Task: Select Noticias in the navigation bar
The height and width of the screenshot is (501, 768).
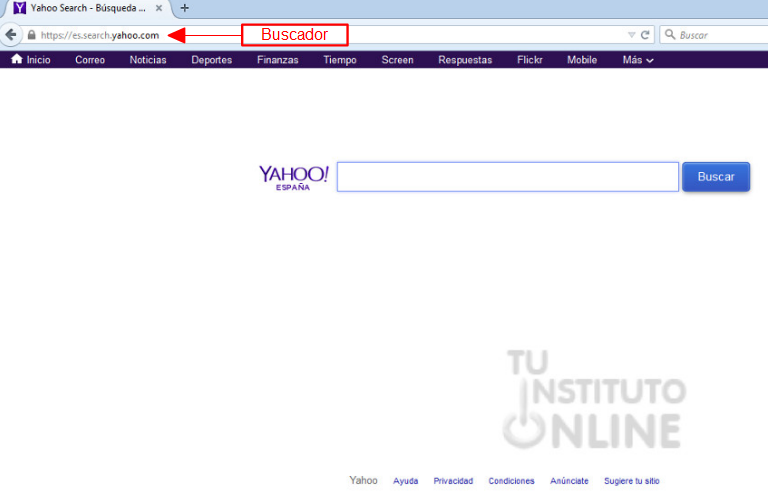Action: 148,60
